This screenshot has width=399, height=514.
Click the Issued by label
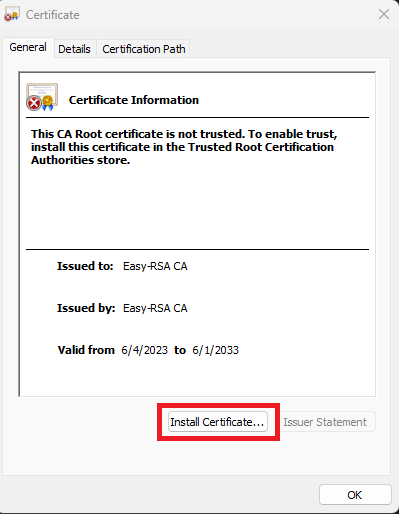coord(86,308)
